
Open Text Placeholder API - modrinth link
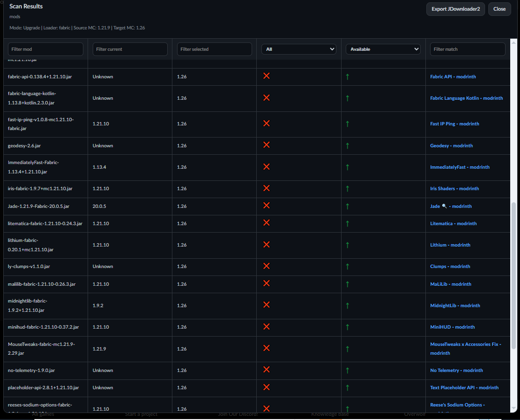[464, 387]
